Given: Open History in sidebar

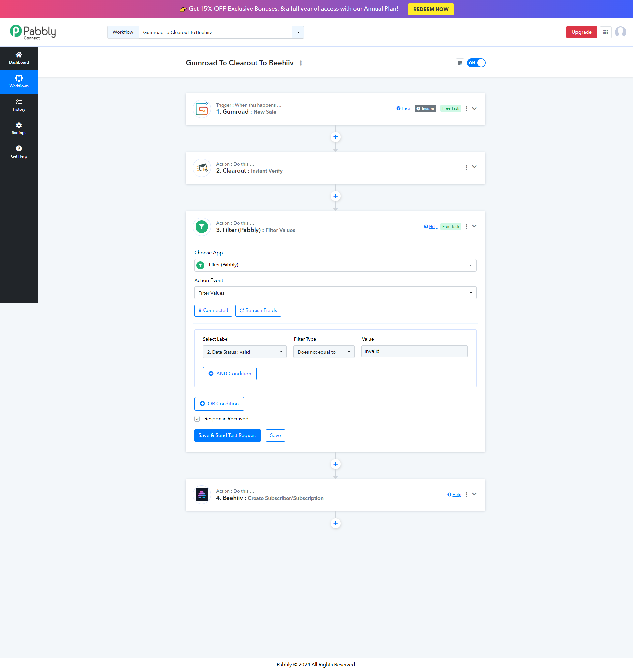Looking at the screenshot, I should pos(19,105).
